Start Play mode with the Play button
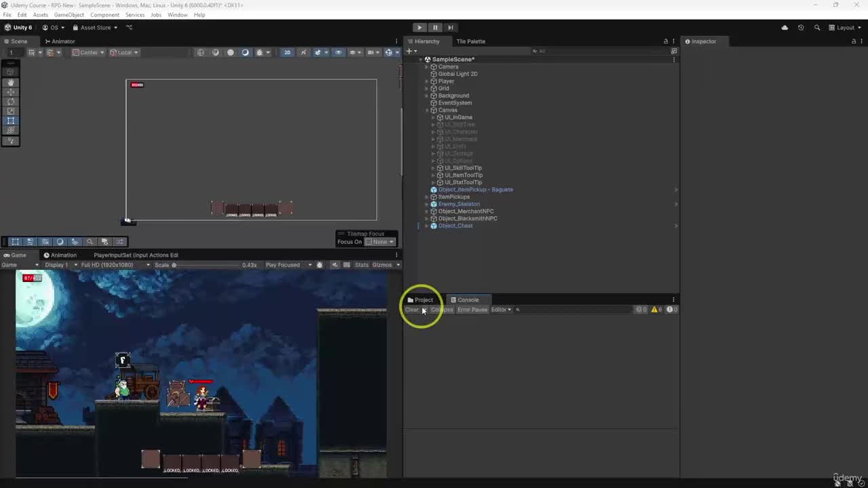This screenshot has height=488, width=868. 420,28
